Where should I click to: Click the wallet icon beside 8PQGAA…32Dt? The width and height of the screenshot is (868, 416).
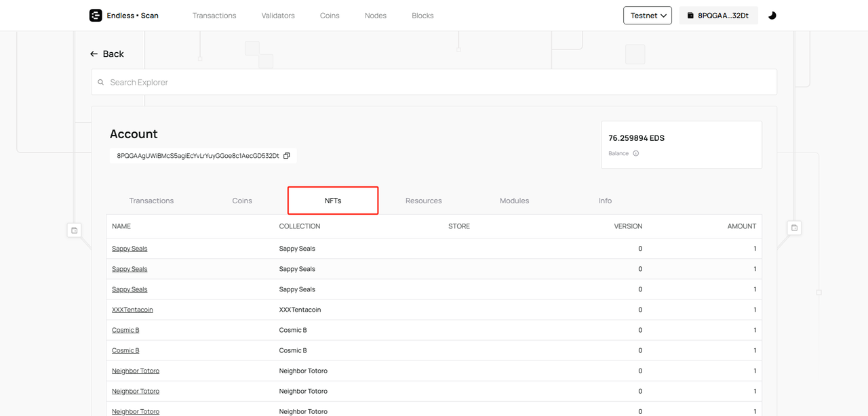click(690, 16)
